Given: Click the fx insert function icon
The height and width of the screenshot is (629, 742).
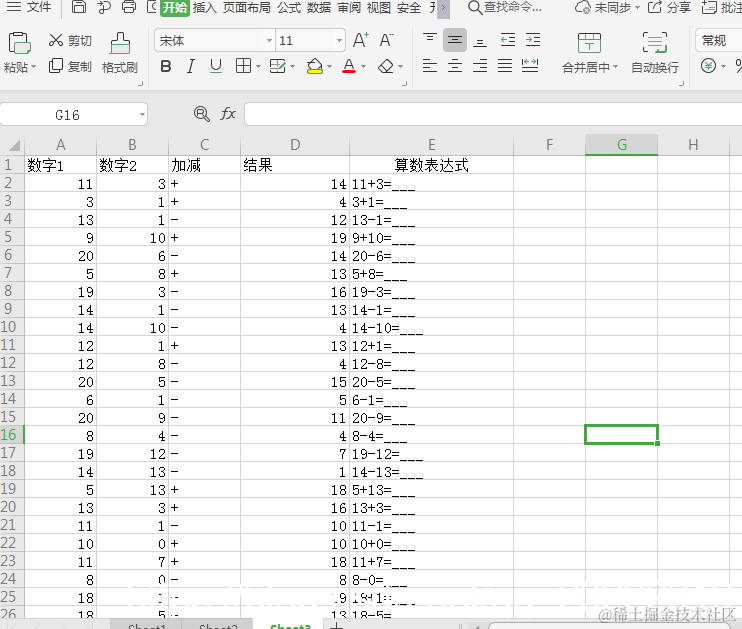Looking at the screenshot, I should [x=228, y=114].
